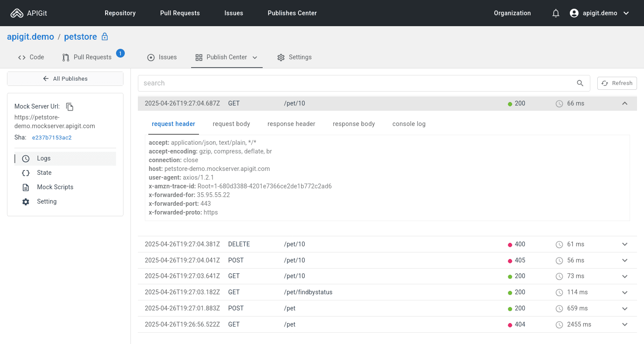Image resolution: width=644 pixels, height=344 pixels.
Task: Open Repository in the top navigation
Action: click(x=120, y=13)
